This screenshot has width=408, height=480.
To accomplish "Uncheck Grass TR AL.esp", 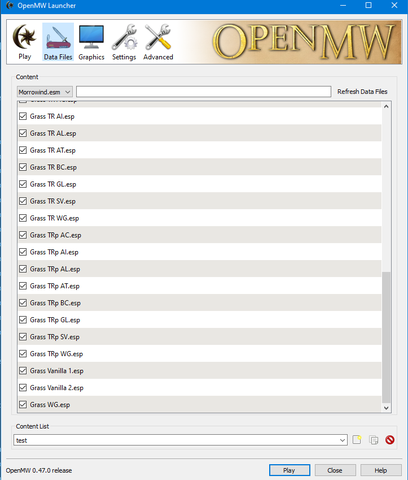I will pos(23,133).
